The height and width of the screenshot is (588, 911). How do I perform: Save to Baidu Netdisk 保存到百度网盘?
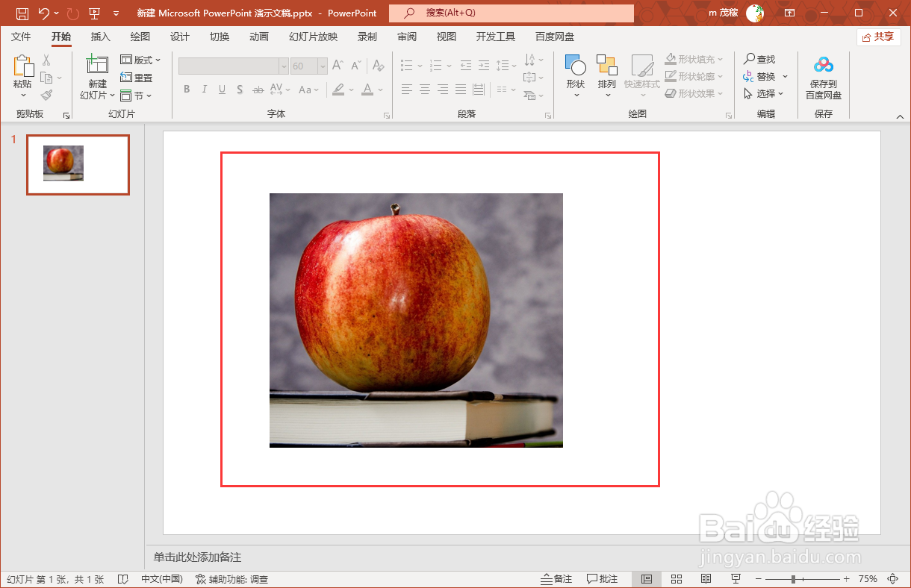[x=824, y=78]
